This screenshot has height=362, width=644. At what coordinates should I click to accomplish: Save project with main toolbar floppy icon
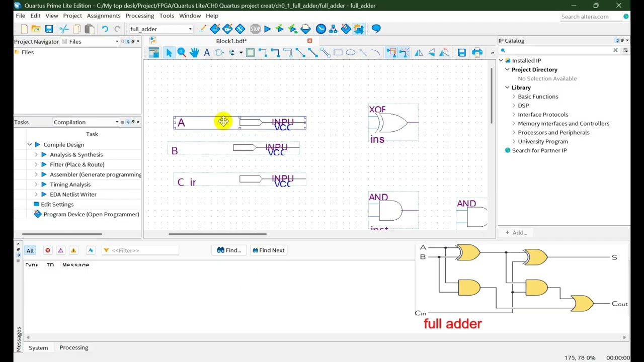(x=49, y=29)
